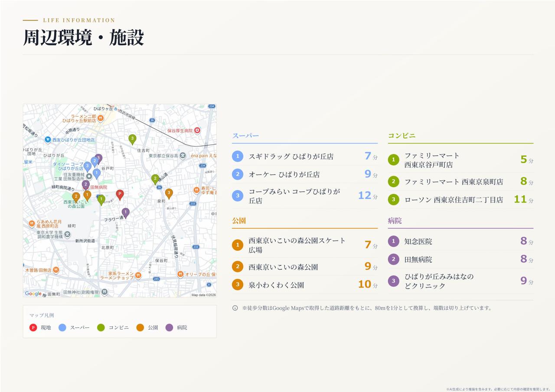
Task: Click the スギドラッグ ひばりが丘店 entry name
Action: tap(291, 157)
